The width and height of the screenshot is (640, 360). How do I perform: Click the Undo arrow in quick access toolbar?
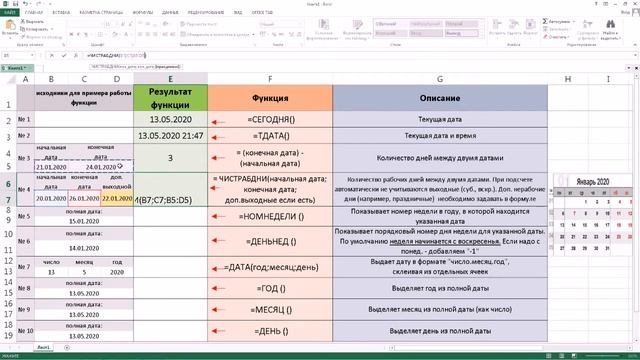pos(25,4)
